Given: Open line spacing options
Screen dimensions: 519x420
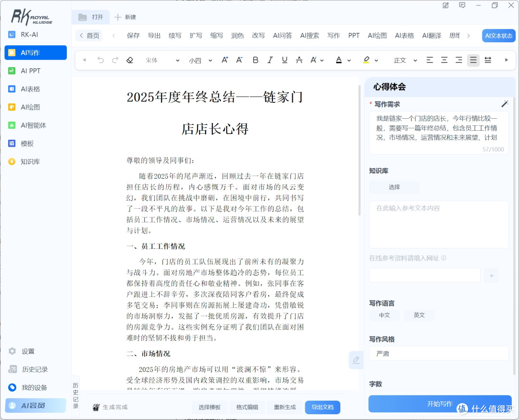Looking at the screenshot, I should click(488, 60).
